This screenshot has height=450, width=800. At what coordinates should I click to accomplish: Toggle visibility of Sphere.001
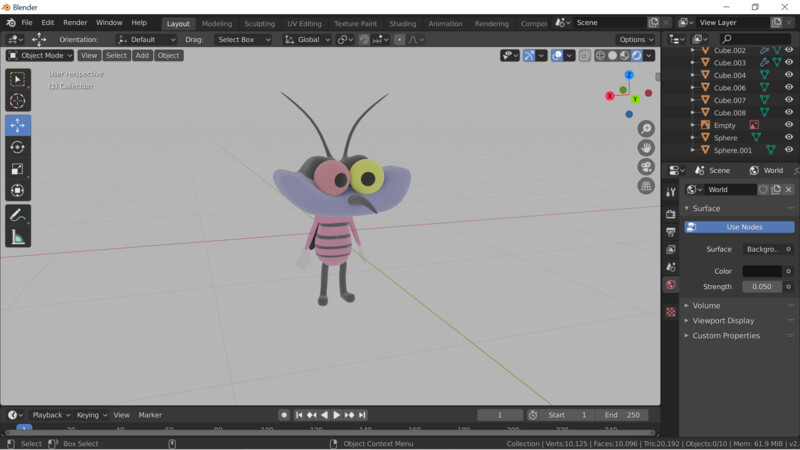pyautogui.click(x=789, y=150)
